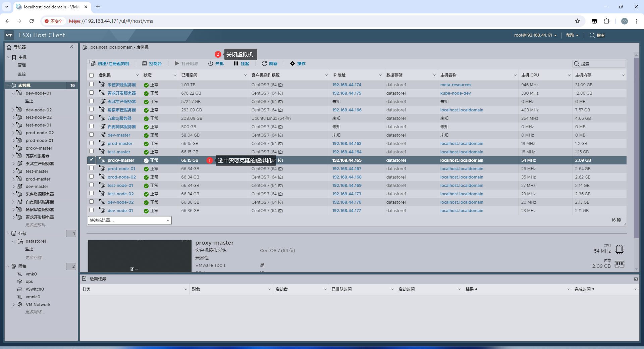Click the global search magnifier in header

click(x=592, y=35)
